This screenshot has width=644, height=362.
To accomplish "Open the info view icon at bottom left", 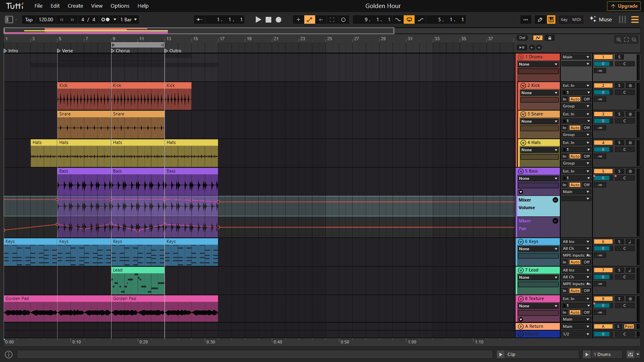I will (8, 354).
